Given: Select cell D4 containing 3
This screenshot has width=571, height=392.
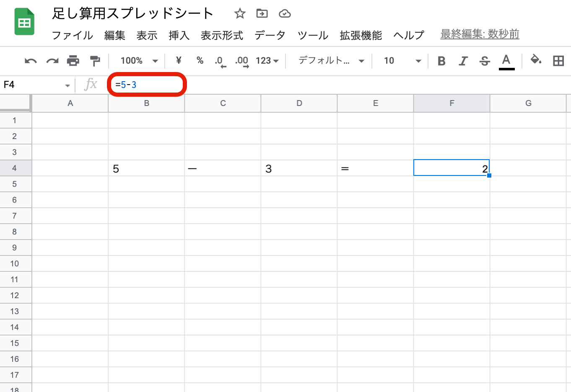Looking at the screenshot, I should tap(299, 168).
